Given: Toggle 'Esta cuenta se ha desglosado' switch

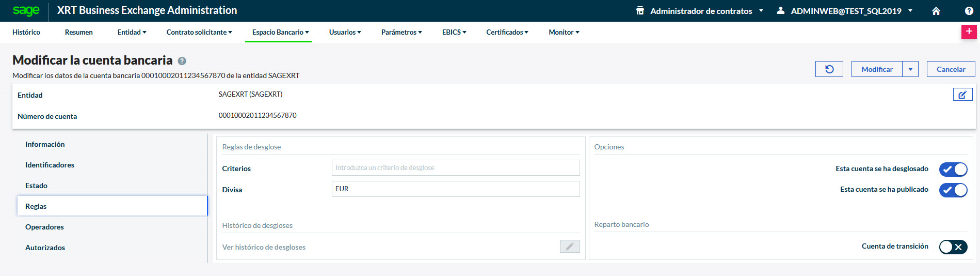Looking at the screenshot, I should point(953,169).
